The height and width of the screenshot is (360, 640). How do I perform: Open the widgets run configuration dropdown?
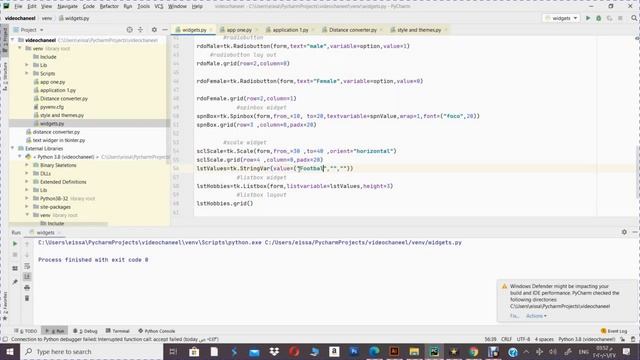point(561,18)
